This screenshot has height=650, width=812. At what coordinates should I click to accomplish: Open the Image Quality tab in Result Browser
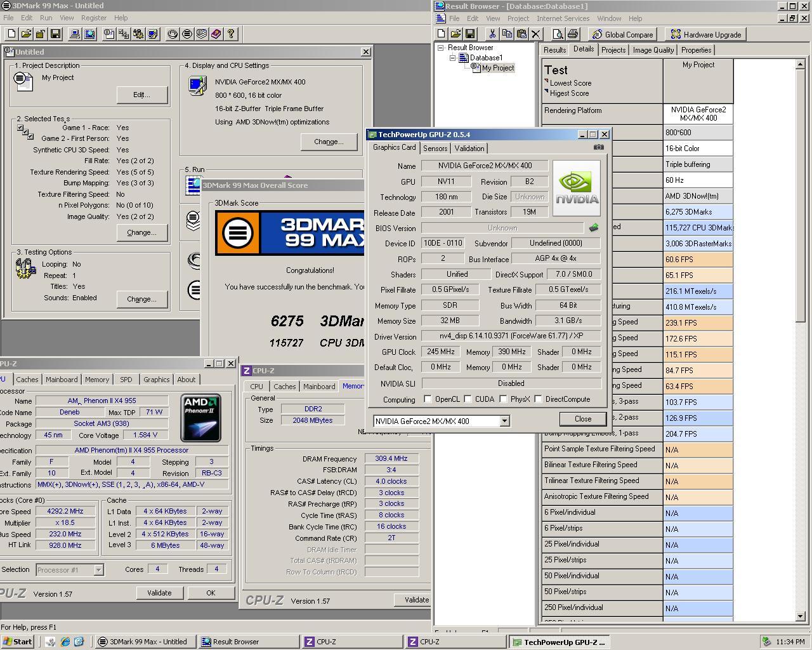tap(653, 50)
